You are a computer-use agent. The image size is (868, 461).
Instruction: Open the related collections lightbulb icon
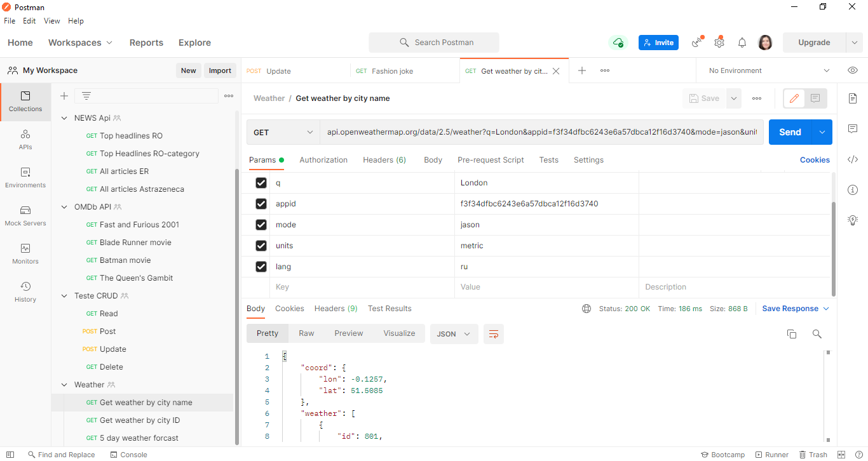(x=853, y=220)
